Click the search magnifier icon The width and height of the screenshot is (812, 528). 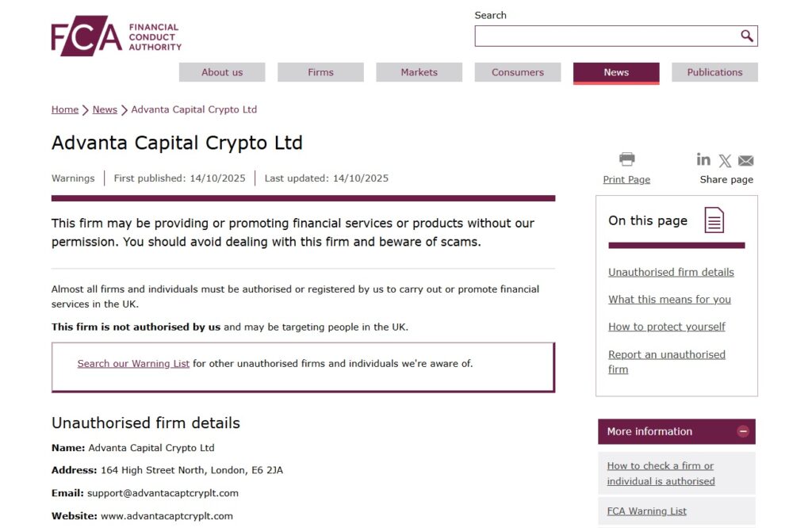(746, 36)
